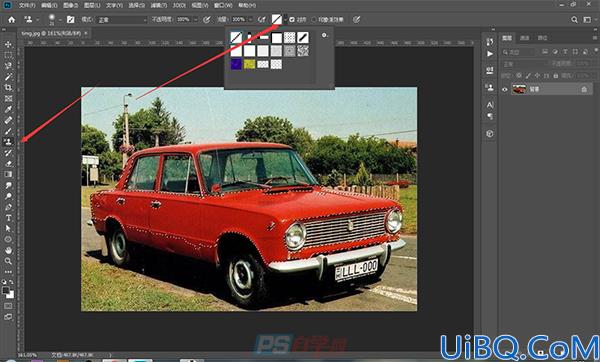Select the Brush tool

click(x=8, y=131)
